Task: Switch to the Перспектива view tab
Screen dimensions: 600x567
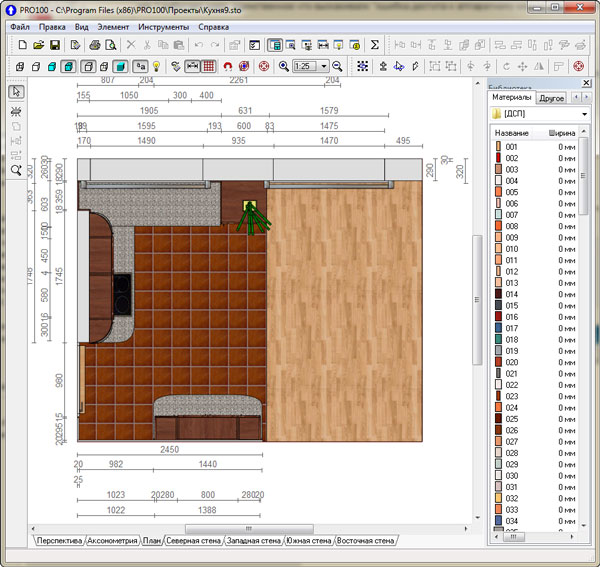Action: click(x=59, y=540)
